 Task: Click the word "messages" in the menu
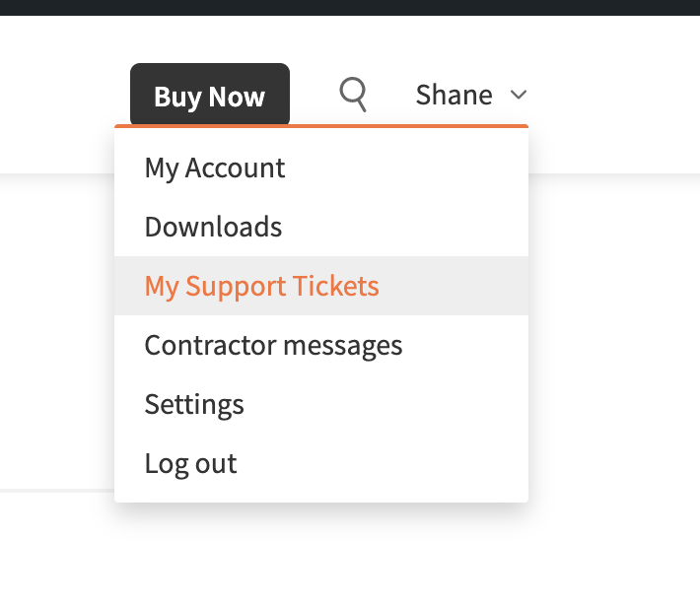tap(343, 346)
